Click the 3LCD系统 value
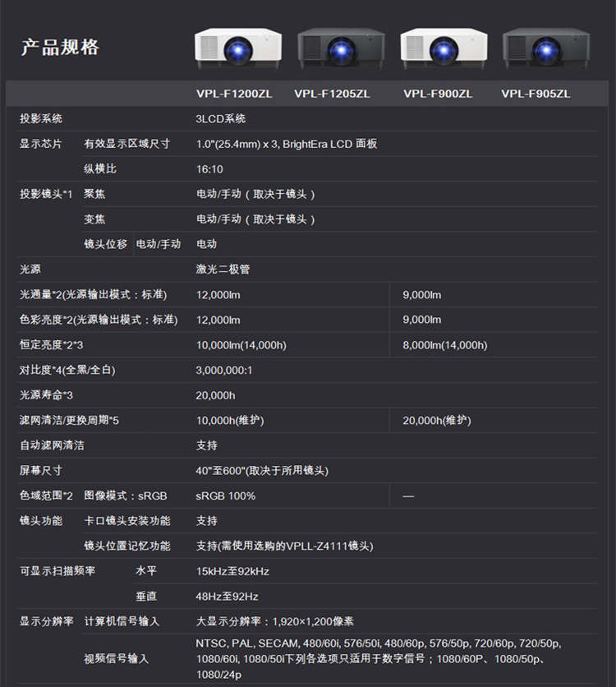 tap(220, 118)
